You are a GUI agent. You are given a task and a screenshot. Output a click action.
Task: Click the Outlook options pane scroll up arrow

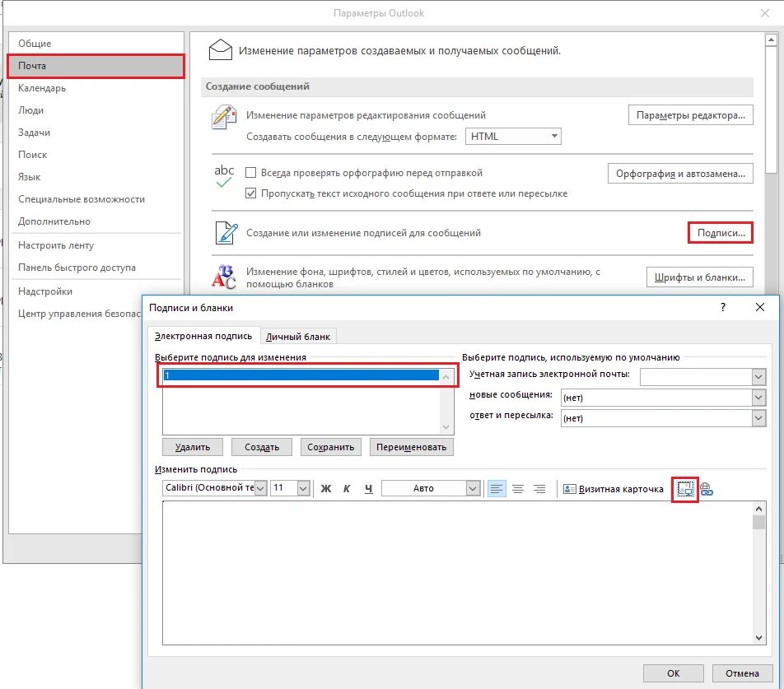771,40
